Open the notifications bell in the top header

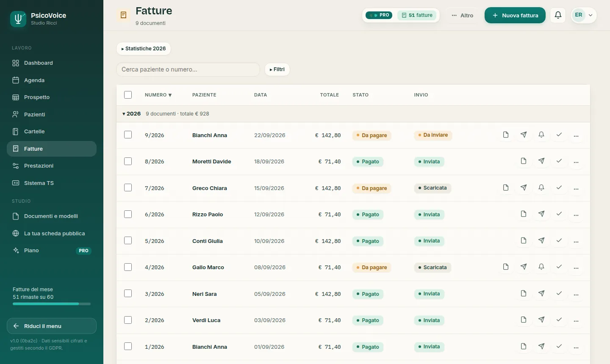pos(558,15)
